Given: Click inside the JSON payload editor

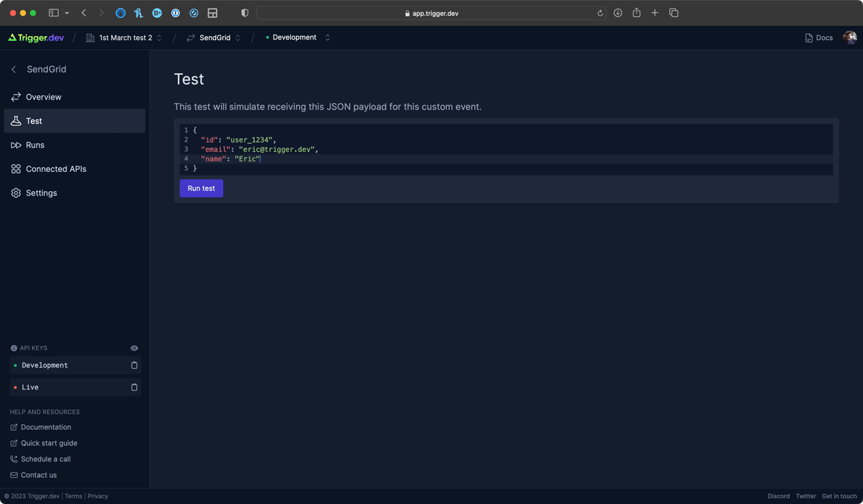Looking at the screenshot, I should (506, 149).
